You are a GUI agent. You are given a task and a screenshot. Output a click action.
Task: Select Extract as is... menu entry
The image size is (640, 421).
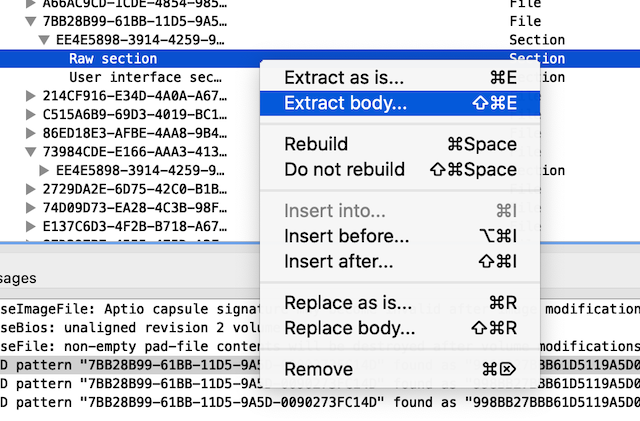point(400,78)
